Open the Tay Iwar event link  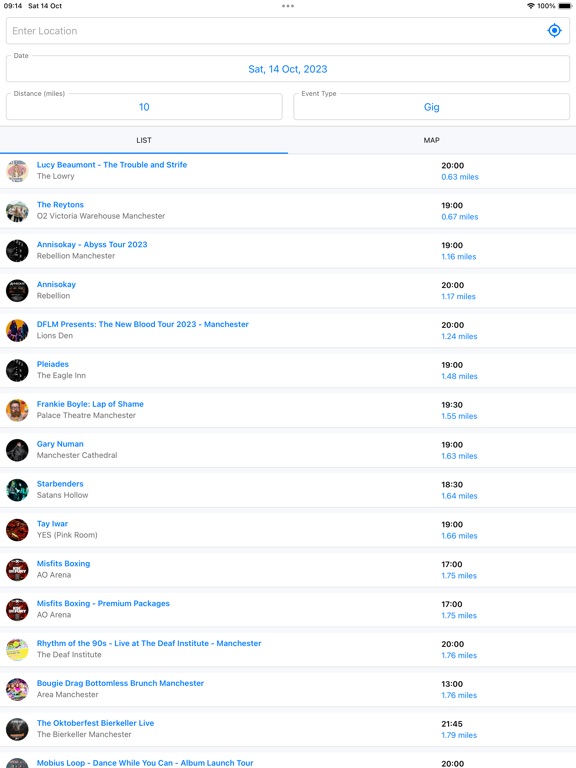coord(52,524)
